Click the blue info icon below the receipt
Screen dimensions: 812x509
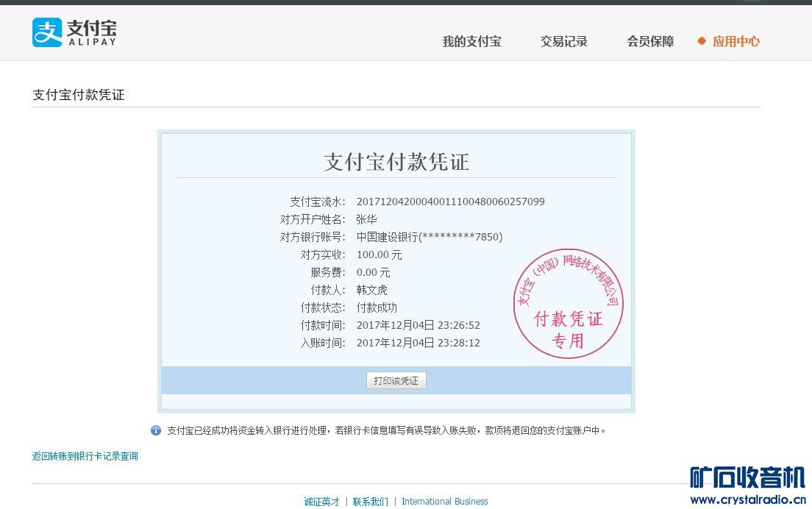[x=156, y=430]
